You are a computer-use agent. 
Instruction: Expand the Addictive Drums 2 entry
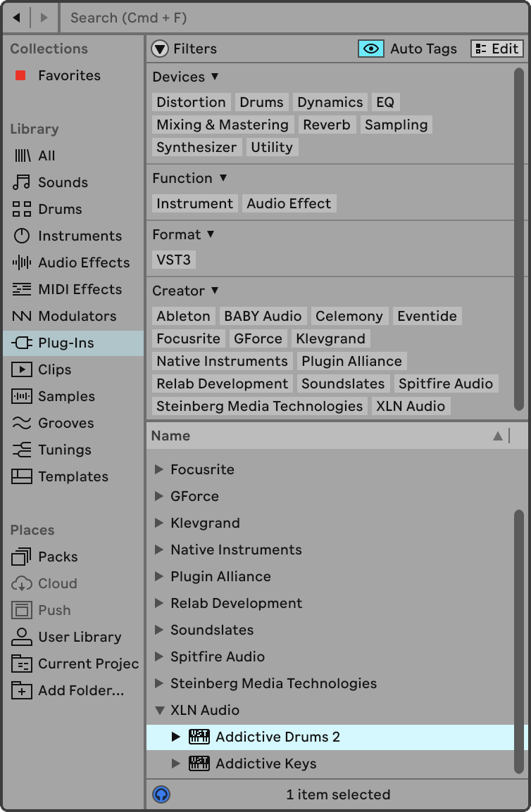[177, 737]
